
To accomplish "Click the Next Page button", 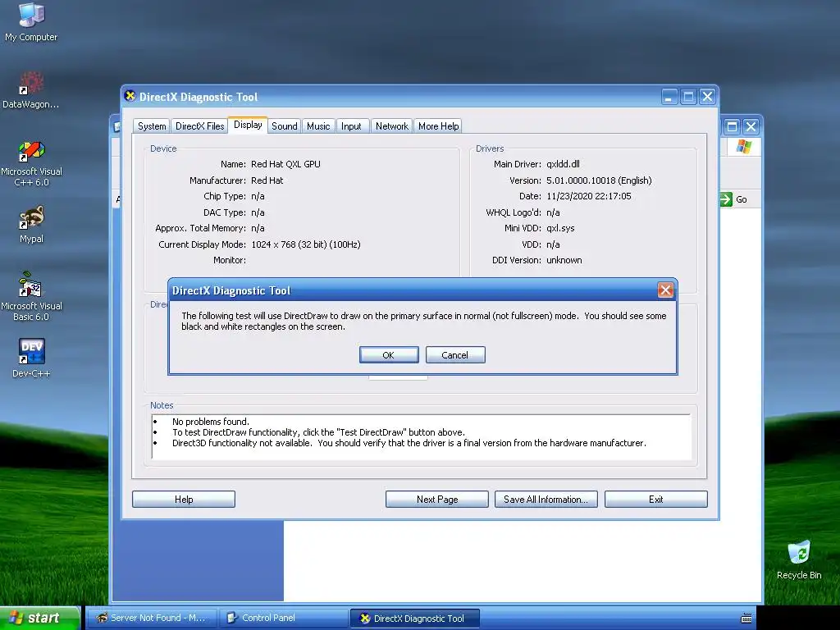I will pos(437,500).
